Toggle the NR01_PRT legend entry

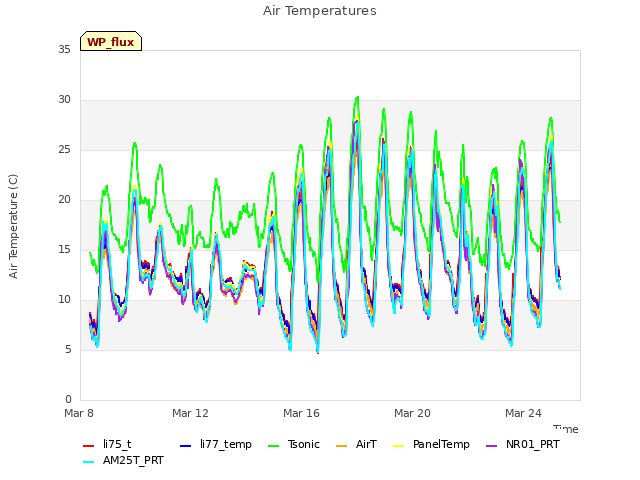522,444
